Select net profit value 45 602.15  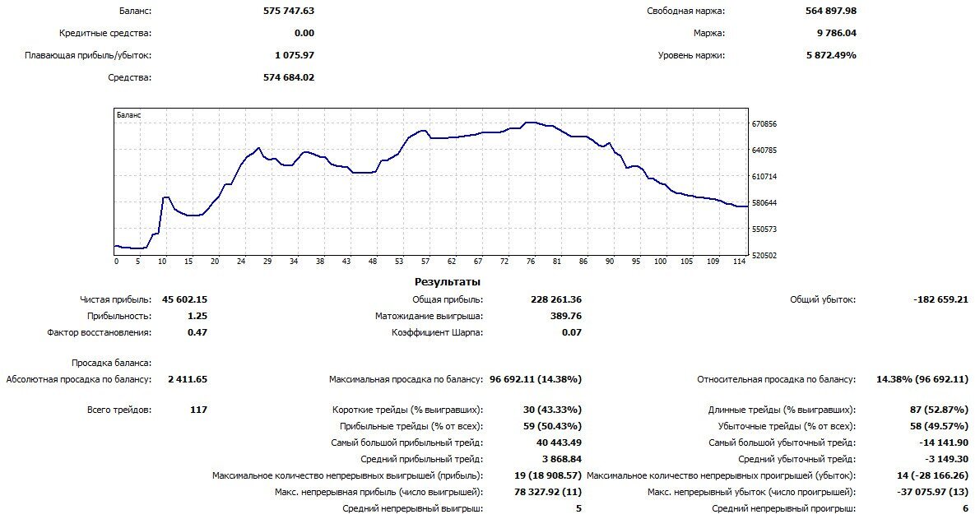pyautogui.click(x=184, y=299)
